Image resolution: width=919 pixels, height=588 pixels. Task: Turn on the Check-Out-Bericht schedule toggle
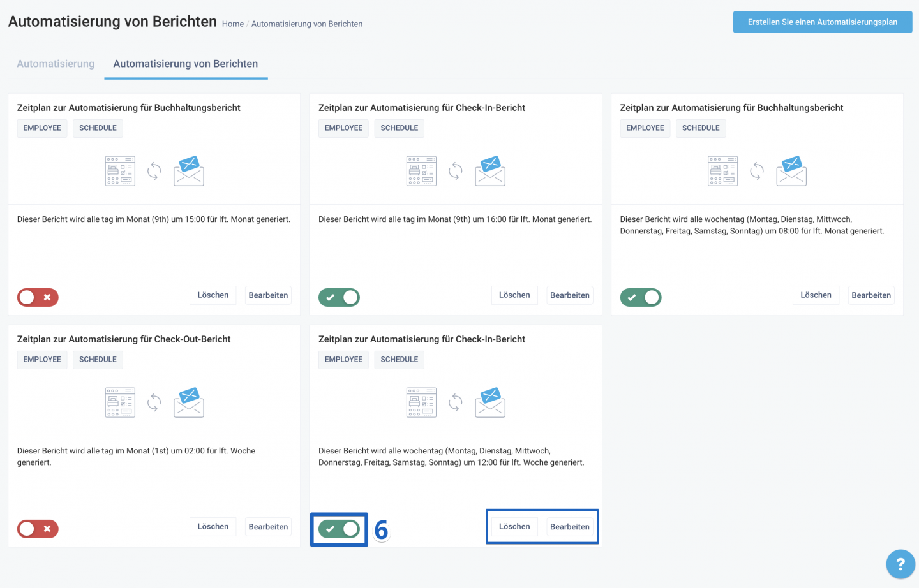(x=38, y=529)
